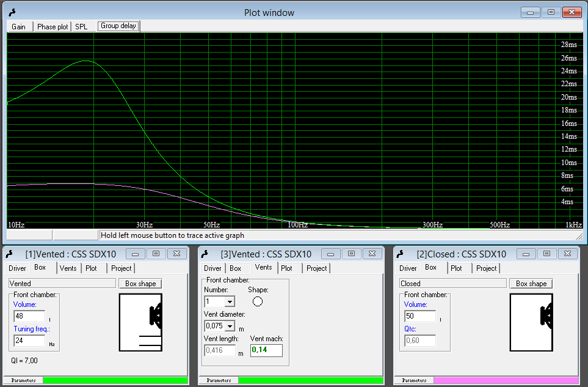Switch to the Gain plot tab
This screenshot has width=588, height=387.
19,27
